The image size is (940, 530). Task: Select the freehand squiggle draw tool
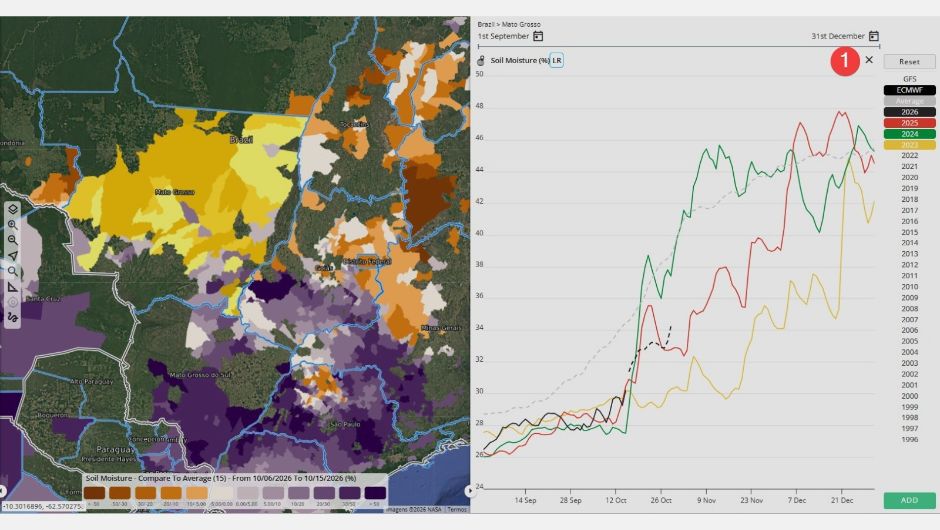[13, 317]
